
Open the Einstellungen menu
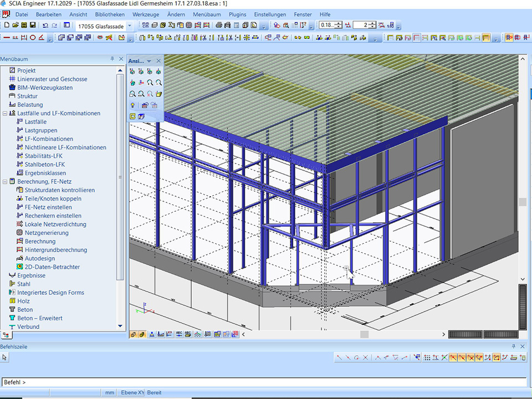pyautogui.click(x=270, y=14)
